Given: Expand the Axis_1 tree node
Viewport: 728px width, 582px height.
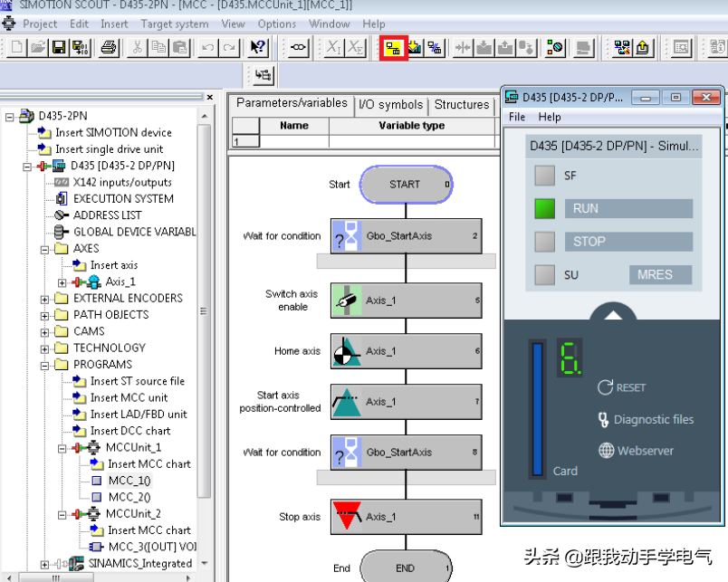Looking at the screenshot, I should point(62,282).
